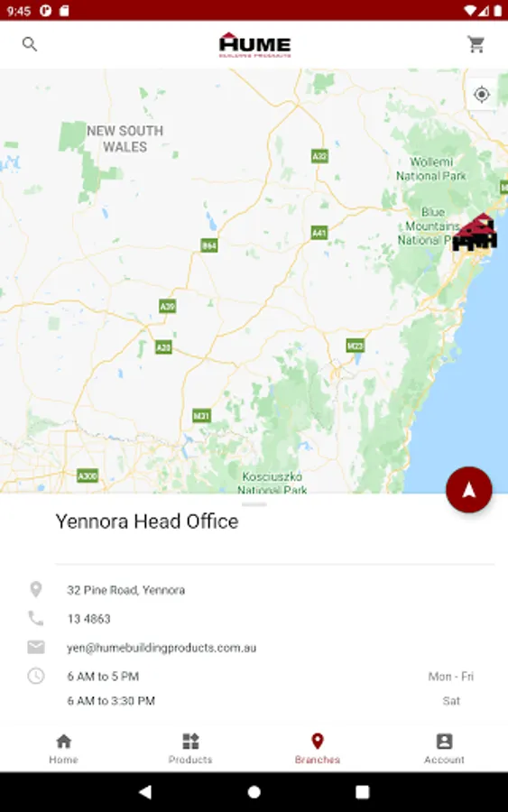
Task: Tap the Android back navigation button
Action: [x=145, y=791]
